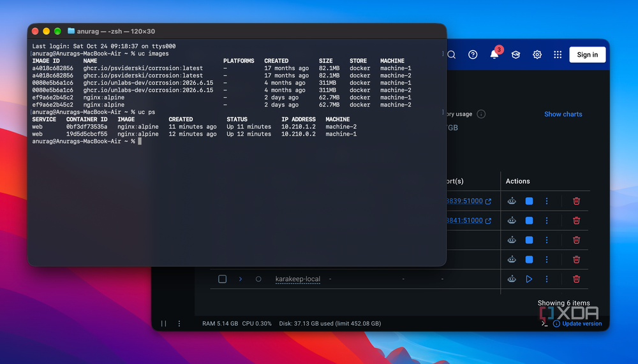Image resolution: width=638 pixels, height=364 pixels.
Task: Open notifications bell showing 3 alerts
Action: (x=495, y=54)
